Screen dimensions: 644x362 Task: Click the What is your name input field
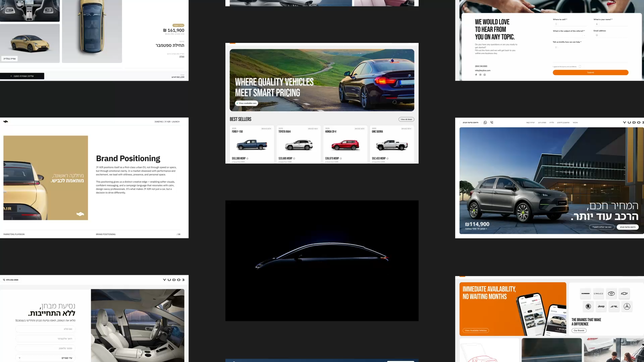pos(611,24)
